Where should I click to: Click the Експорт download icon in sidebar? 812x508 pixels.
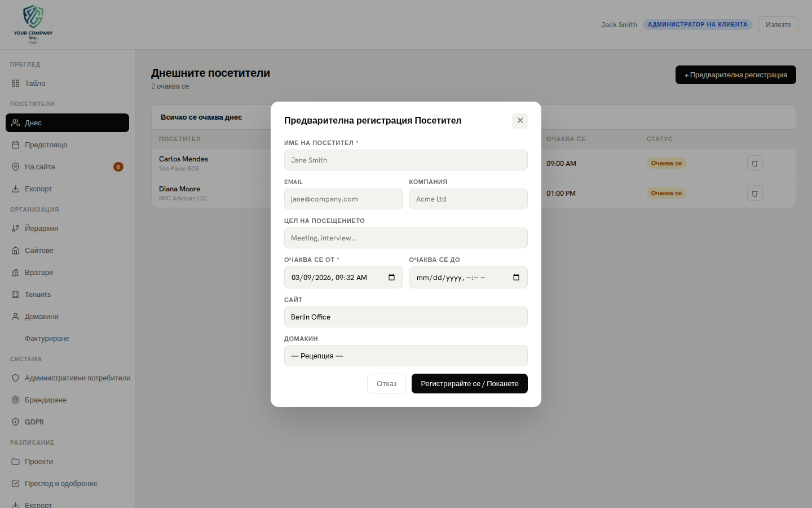click(x=16, y=189)
